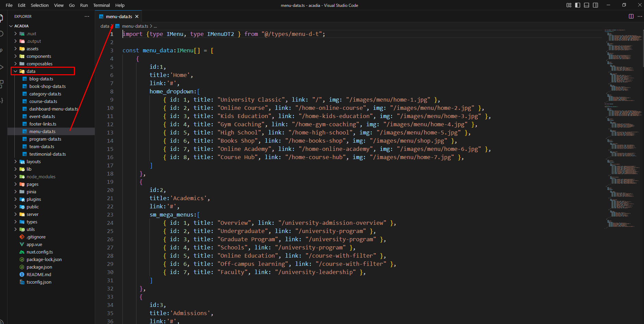Expand the server folder
The height and width of the screenshot is (324, 644).
(x=51, y=214)
